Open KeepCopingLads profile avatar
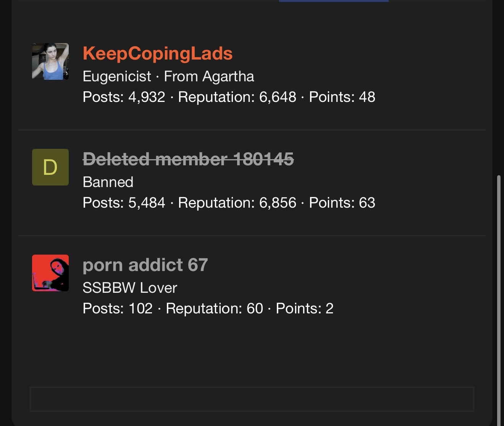504x426 pixels. pyautogui.click(x=50, y=61)
